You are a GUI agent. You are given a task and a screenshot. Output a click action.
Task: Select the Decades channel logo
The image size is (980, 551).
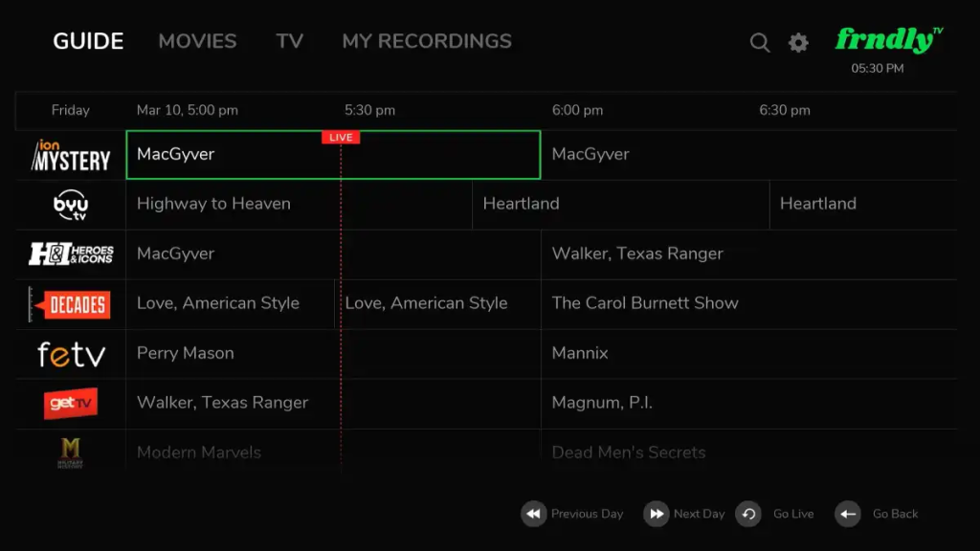70,304
